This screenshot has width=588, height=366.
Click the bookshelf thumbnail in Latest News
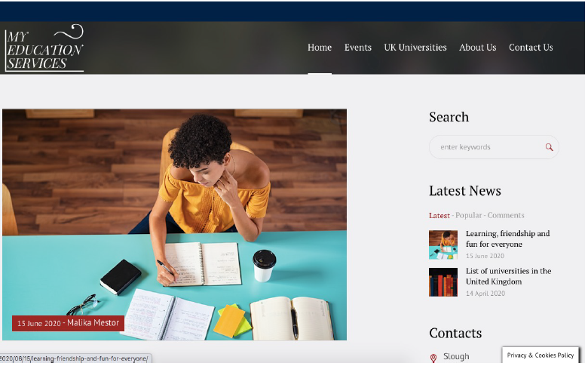(443, 282)
